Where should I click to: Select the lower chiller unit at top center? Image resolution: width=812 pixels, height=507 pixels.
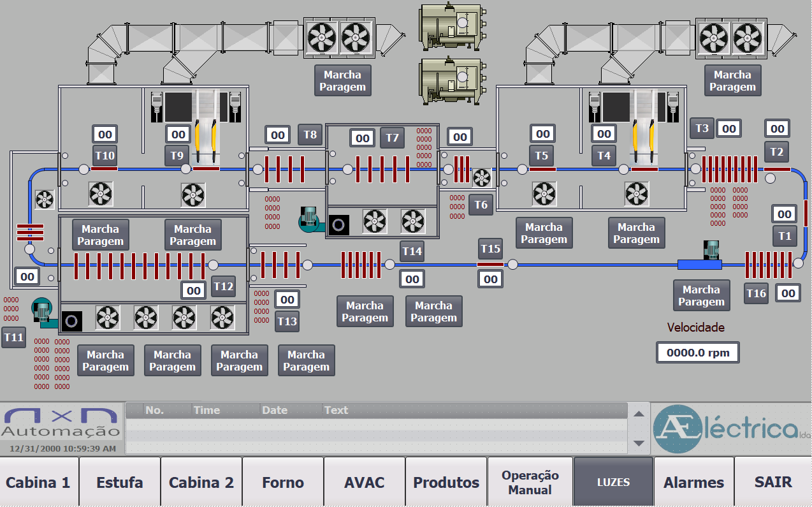tap(450, 80)
